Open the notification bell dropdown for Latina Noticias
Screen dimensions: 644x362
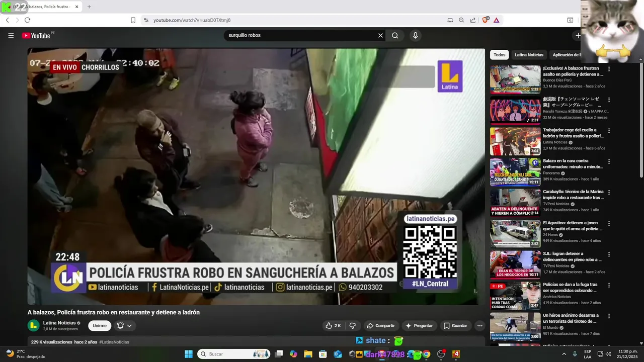click(x=124, y=326)
